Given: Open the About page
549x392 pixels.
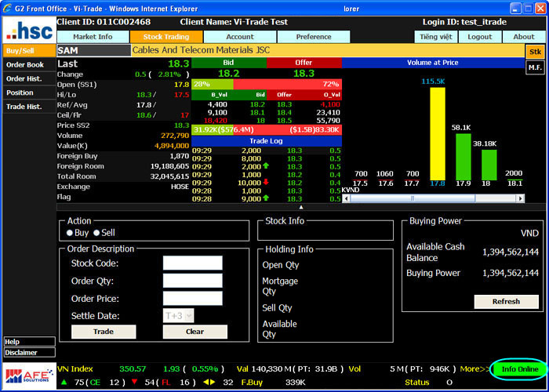Looking at the screenshot, I should (x=524, y=37).
